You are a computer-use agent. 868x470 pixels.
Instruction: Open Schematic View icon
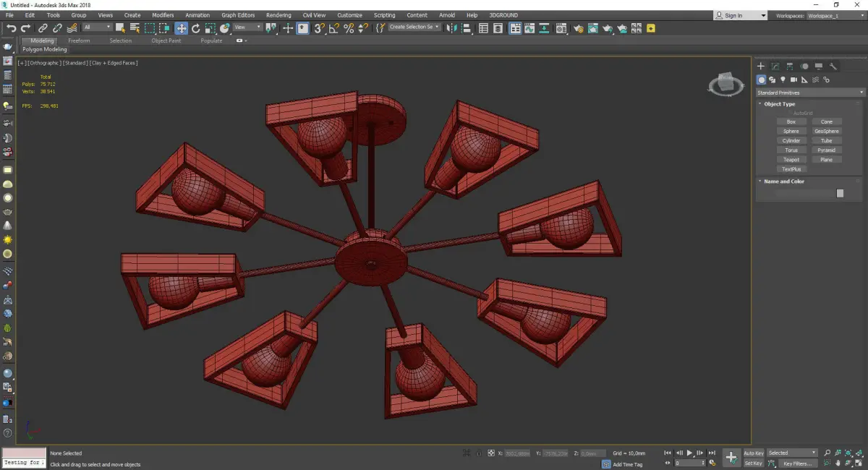tap(544, 28)
